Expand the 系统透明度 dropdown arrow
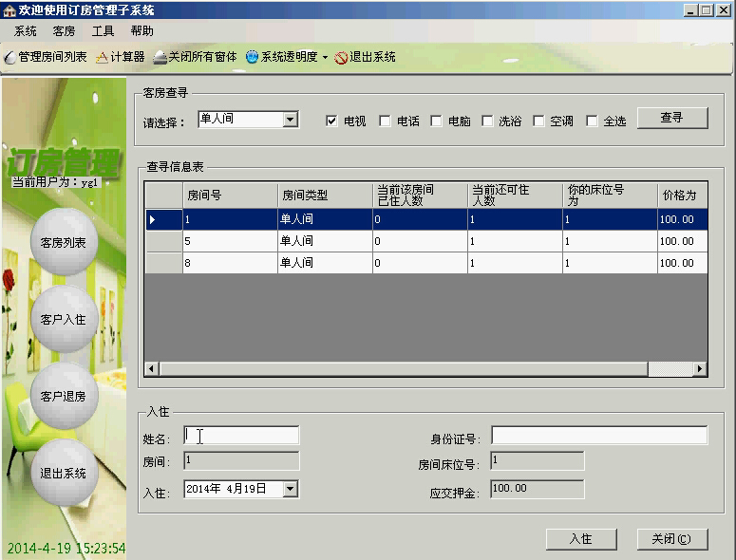This screenshot has height=560, width=736. 325,58
